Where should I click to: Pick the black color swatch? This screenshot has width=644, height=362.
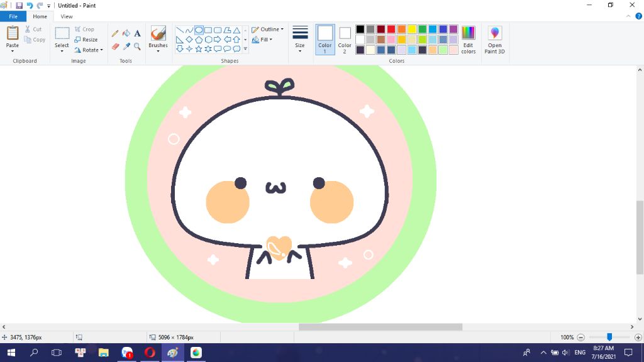click(x=360, y=29)
